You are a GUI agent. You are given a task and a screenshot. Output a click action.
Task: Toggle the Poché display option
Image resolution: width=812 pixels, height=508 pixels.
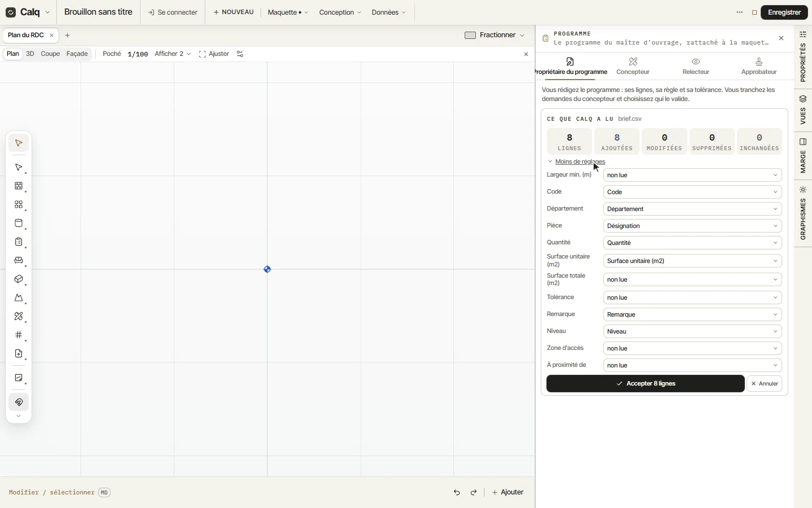pos(112,54)
